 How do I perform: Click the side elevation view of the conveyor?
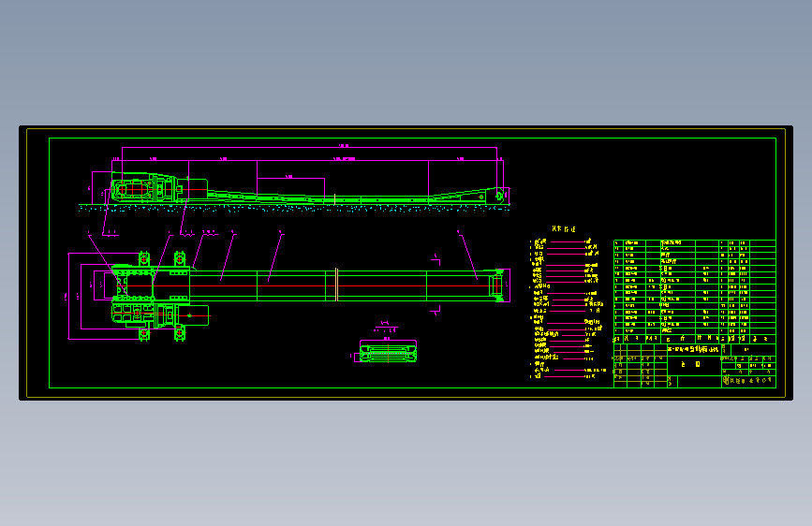point(310,189)
